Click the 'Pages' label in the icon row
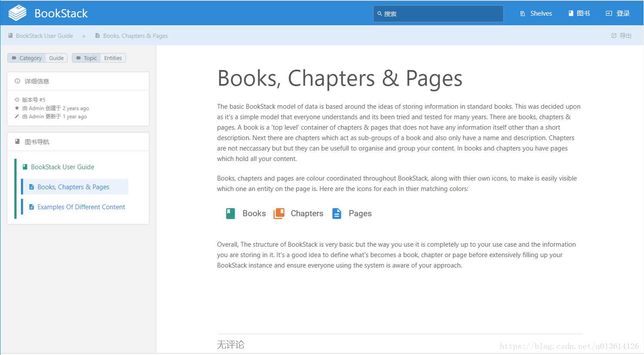The image size is (644, 355). coord(360,214)
